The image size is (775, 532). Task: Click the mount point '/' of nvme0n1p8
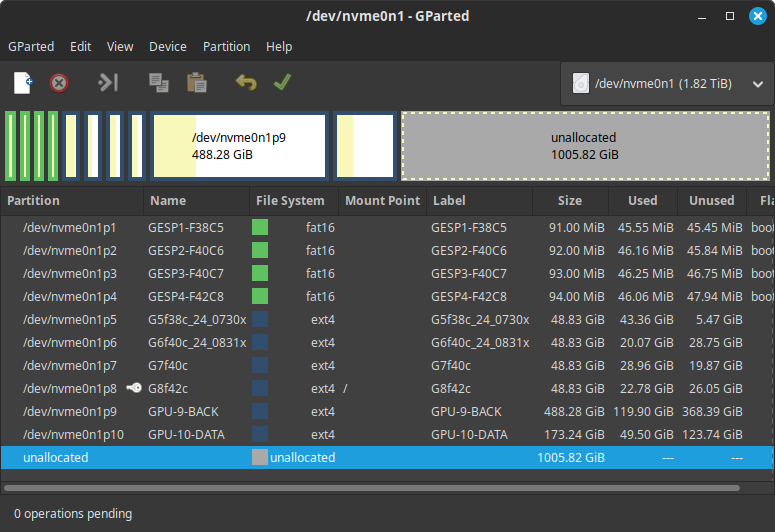[345, 389]
